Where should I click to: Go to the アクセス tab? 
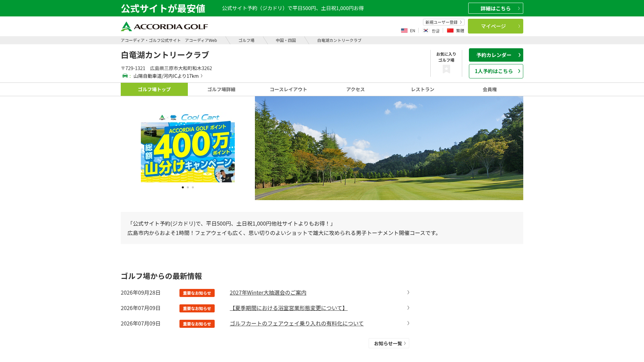[x=356, y=89]
